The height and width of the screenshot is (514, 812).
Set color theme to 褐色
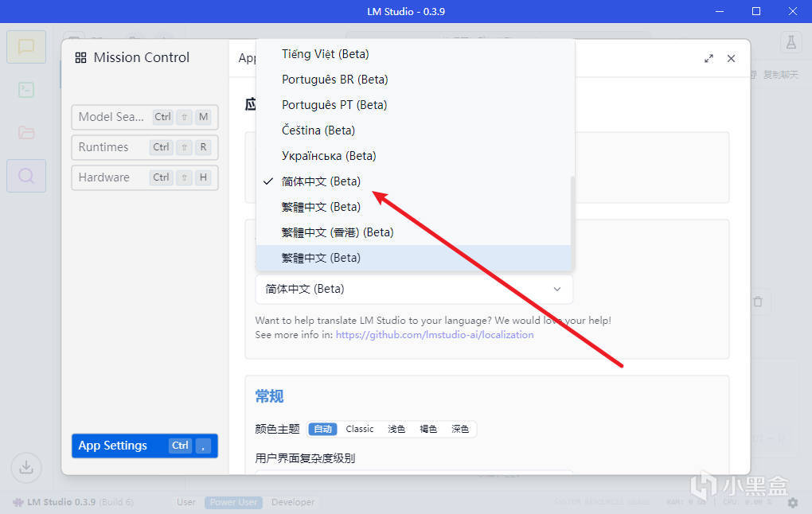[x=428, y=429]
